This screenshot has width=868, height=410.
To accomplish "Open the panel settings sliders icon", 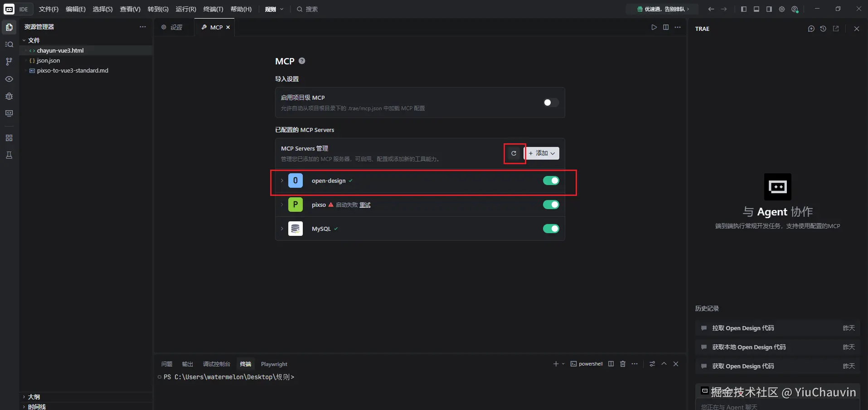I will pyautogui.click(x=652, y=364).
